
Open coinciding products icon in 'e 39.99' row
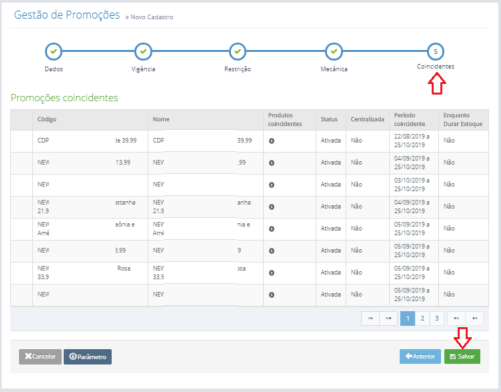tap(272, 141)
